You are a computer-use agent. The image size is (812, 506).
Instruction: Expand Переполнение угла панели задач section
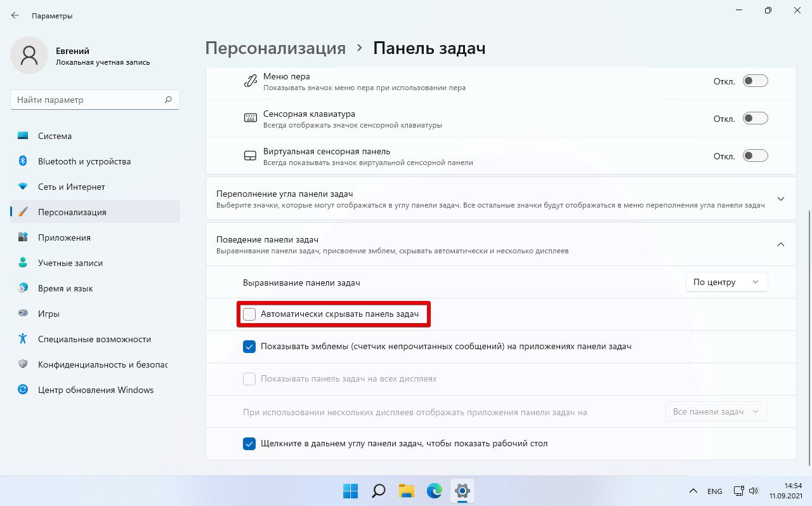pos(501,199)
